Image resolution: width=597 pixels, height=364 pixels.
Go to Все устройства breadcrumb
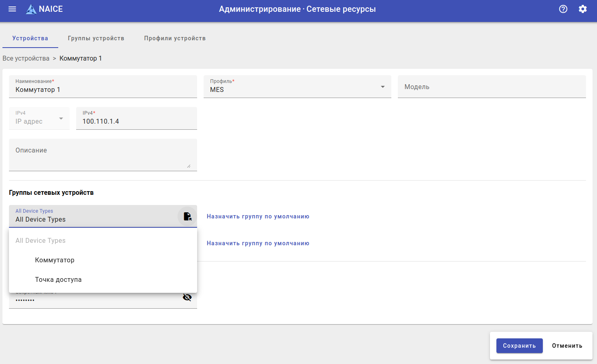point(26,58)
